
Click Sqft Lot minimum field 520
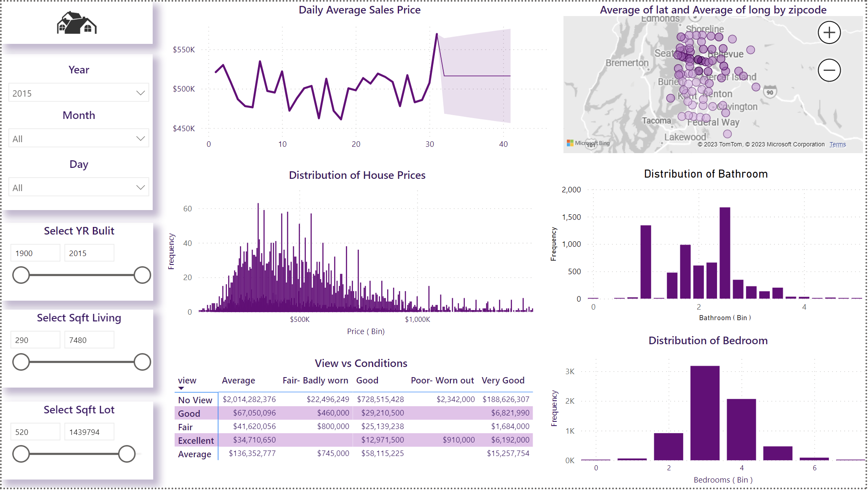pyautogui.click(x=35, y=432)
